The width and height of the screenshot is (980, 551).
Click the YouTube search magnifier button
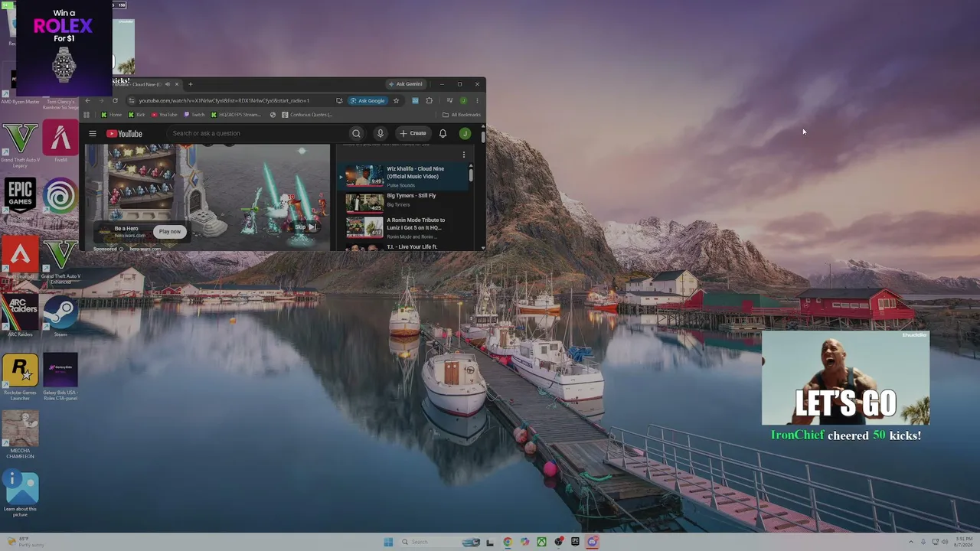click(x=356, y=133)
